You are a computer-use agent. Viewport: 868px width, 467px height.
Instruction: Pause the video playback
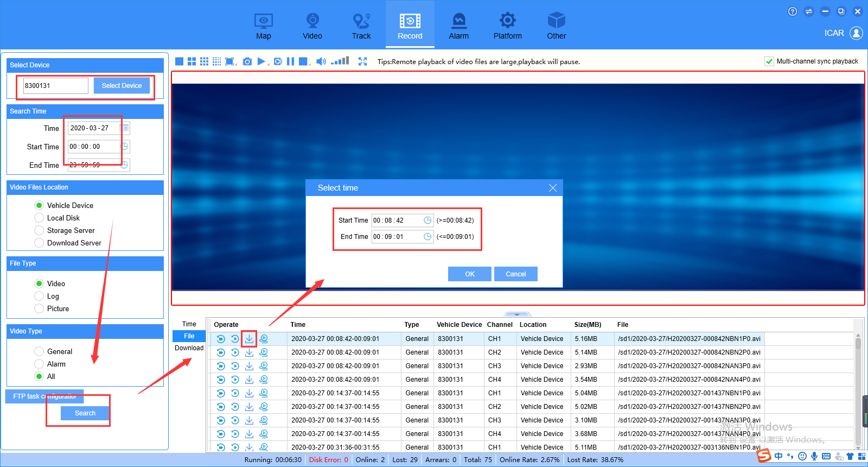(290, 61)
